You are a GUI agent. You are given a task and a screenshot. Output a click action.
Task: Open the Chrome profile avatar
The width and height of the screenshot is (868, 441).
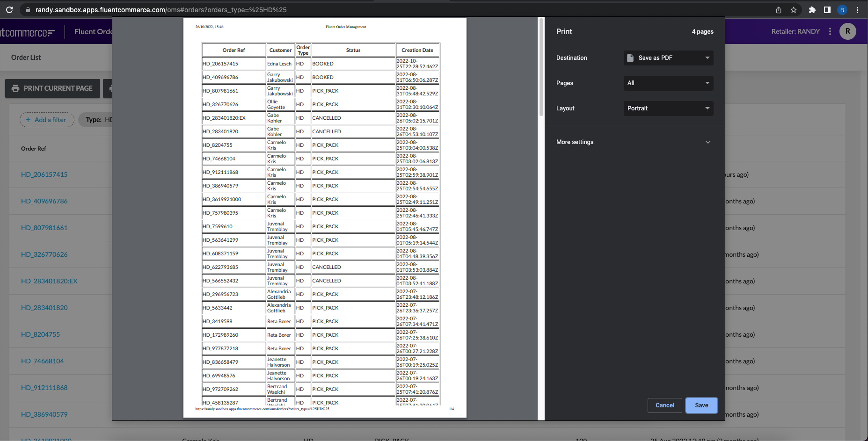point(842,10)
